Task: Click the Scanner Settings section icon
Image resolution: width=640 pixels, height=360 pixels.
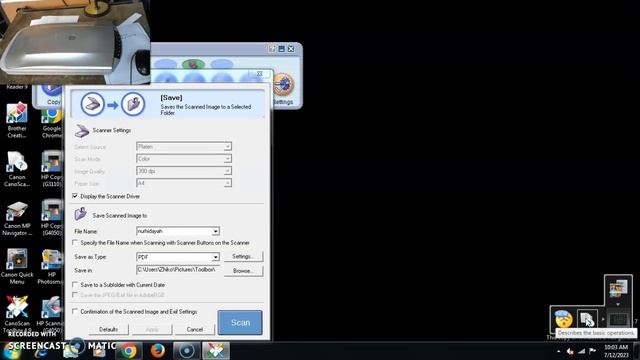Action: click(x=82, y=131)
